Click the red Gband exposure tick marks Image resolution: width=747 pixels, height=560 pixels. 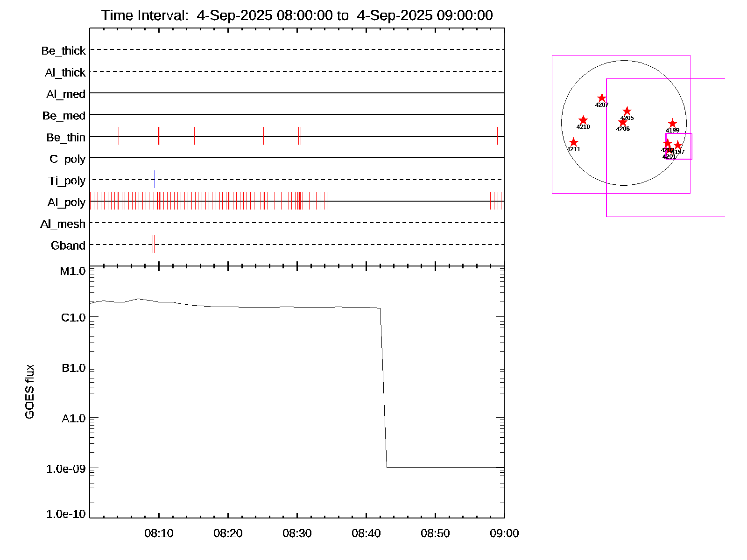pyautogui.click(x=154, y=244)
